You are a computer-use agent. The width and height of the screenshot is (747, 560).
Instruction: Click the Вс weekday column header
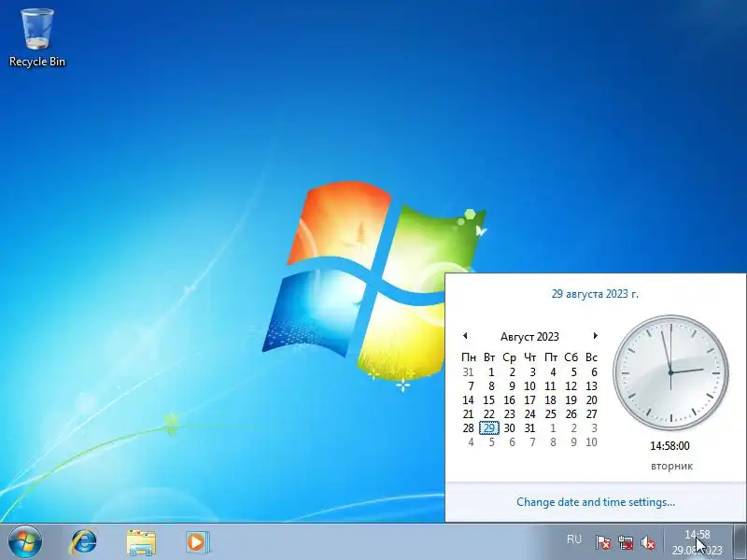591,357
